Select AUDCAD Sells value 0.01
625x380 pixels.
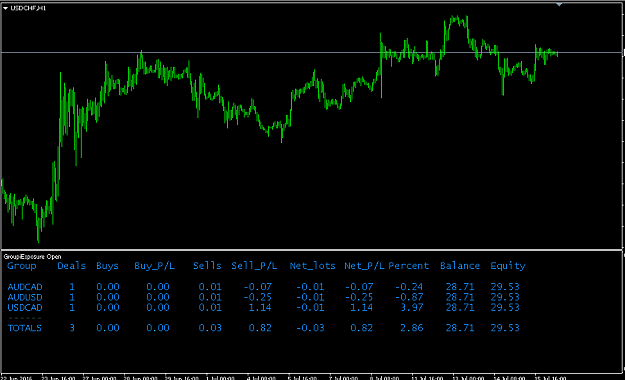(x=210, y=287)
